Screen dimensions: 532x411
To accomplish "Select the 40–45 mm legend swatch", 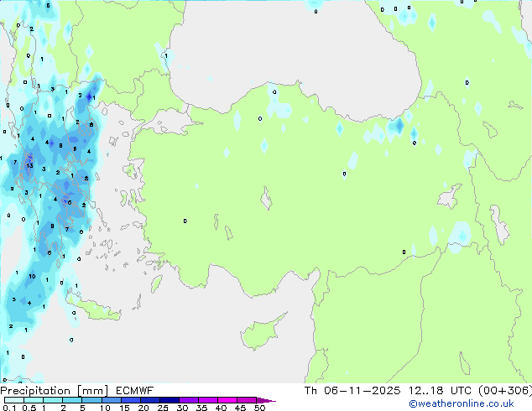I will coord(227,400).
